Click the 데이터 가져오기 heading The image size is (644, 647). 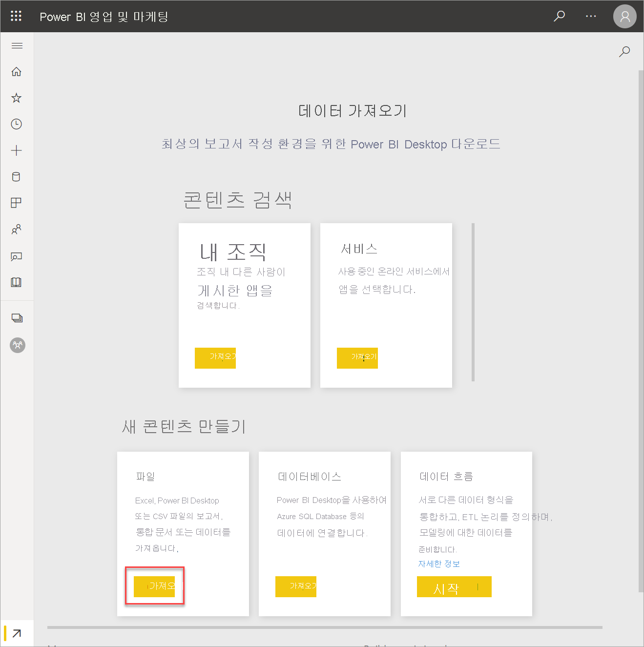pyautogui.click(x=353, y=111)
